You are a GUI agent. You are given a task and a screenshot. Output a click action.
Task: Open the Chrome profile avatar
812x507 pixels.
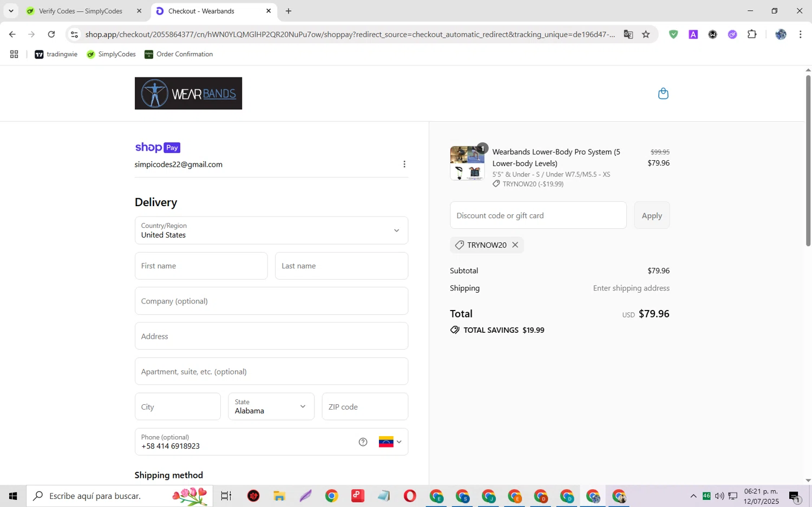[781, 34]
